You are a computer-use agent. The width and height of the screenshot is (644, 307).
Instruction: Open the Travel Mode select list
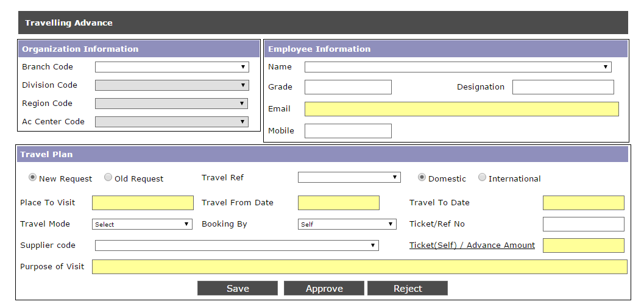tap(142, 224)
